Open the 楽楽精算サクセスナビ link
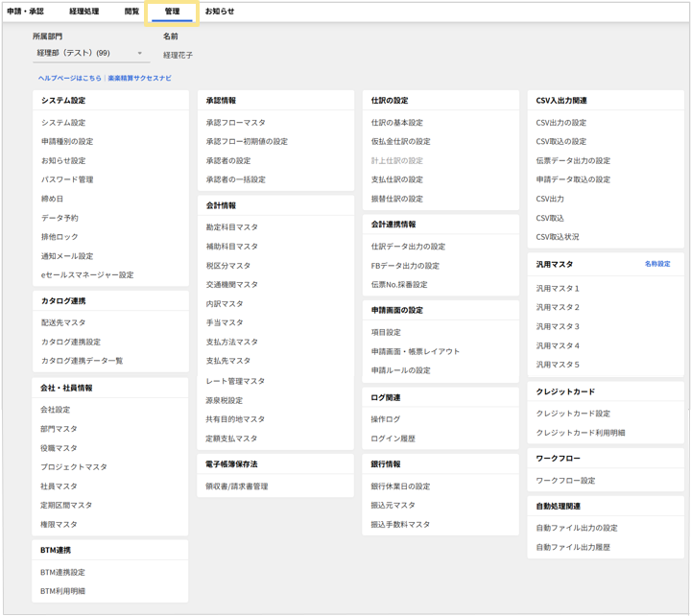The width and height of the screenshot is (691, 616). [x=139, y=78]
